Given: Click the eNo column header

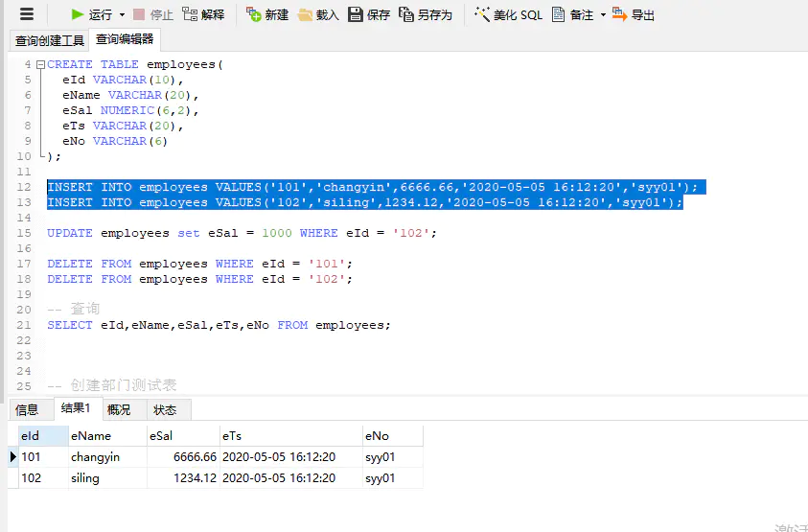Looking at the screenshot, I should tap(393, 436).
